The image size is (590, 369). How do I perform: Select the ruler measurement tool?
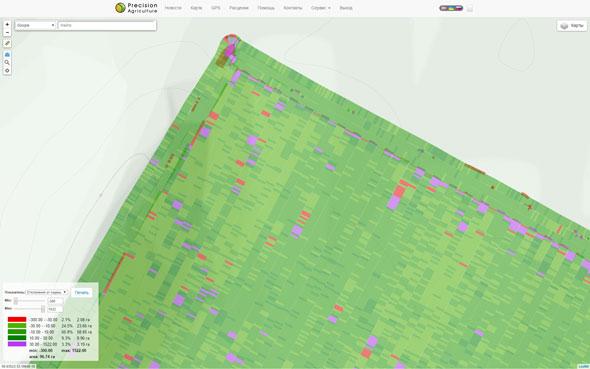[x=7, y=43]
